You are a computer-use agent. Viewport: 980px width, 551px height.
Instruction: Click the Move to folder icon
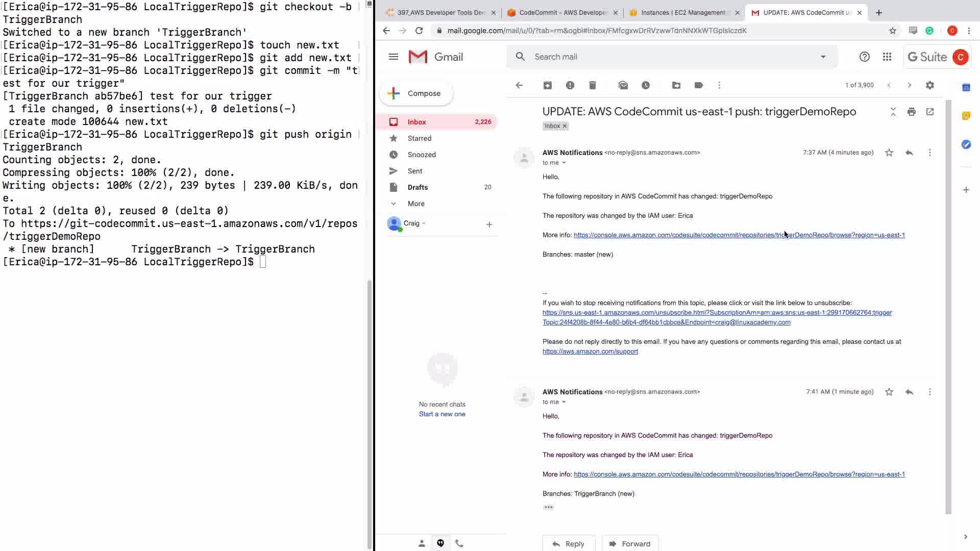pyautogui.click(x=676, y=85)
